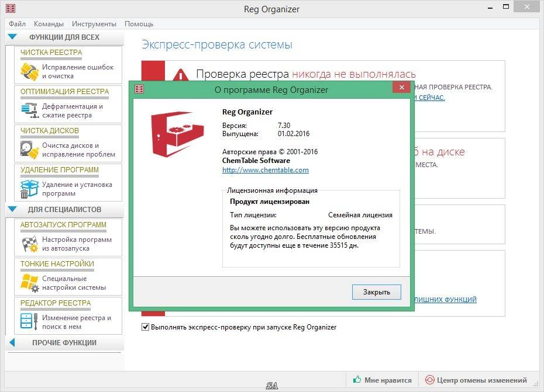Select Дефрагментация и сжатие реестра text
544x392 pixels.
pos(73,110)
